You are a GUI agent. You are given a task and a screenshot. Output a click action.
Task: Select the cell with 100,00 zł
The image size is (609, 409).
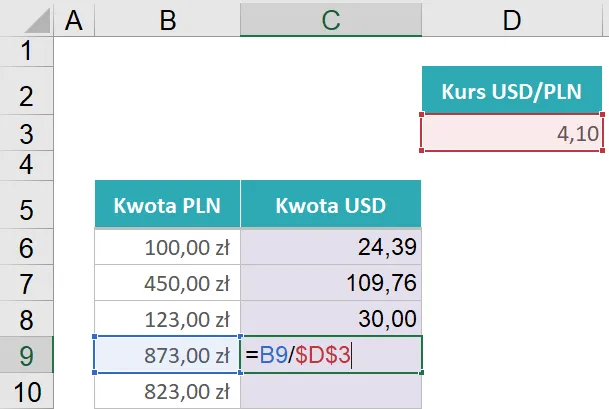(x=167, y=247)
